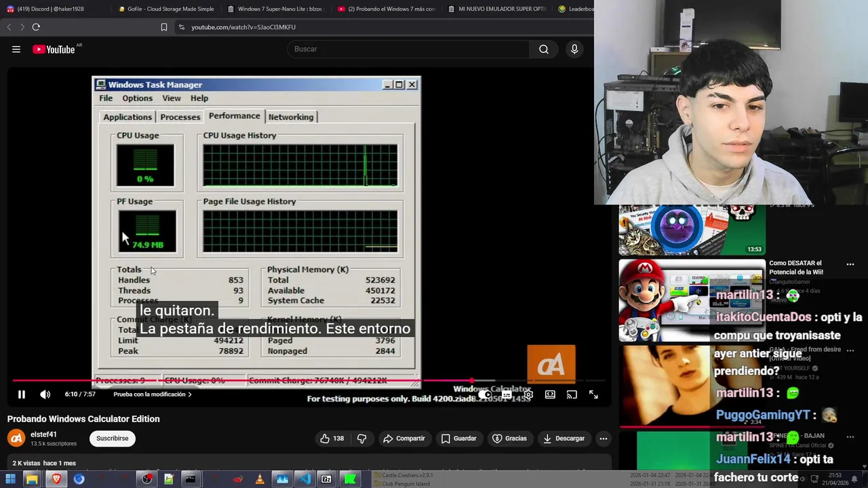Like the video (138 likes)
The image size is (868, 488).
pos(332,439)
